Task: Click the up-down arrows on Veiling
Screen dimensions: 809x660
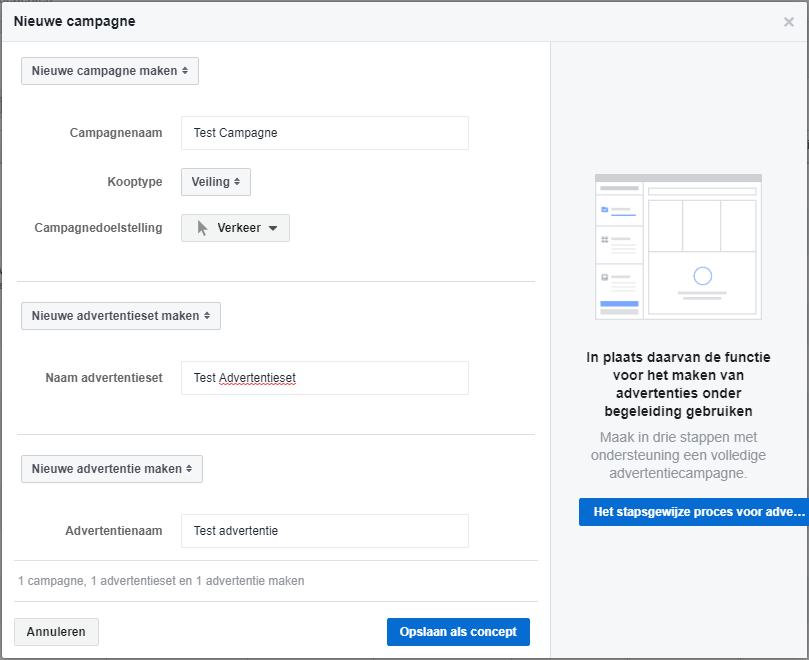Action: 237,182
